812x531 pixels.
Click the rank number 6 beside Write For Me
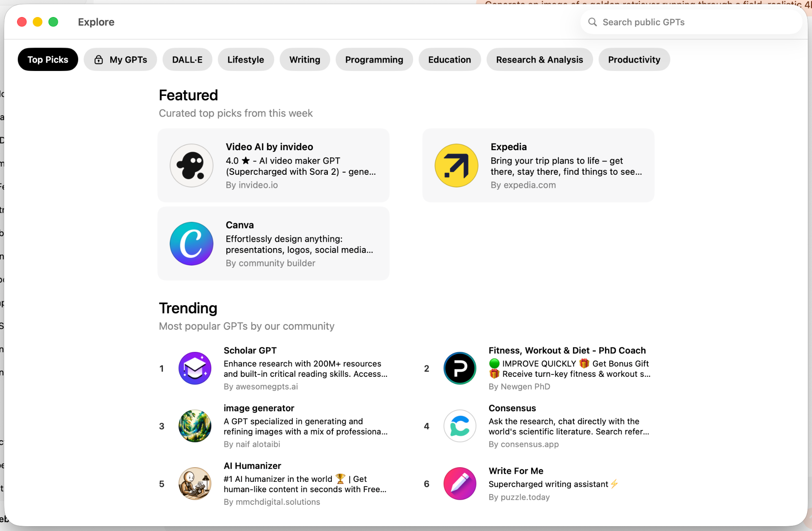coord(427,484)
